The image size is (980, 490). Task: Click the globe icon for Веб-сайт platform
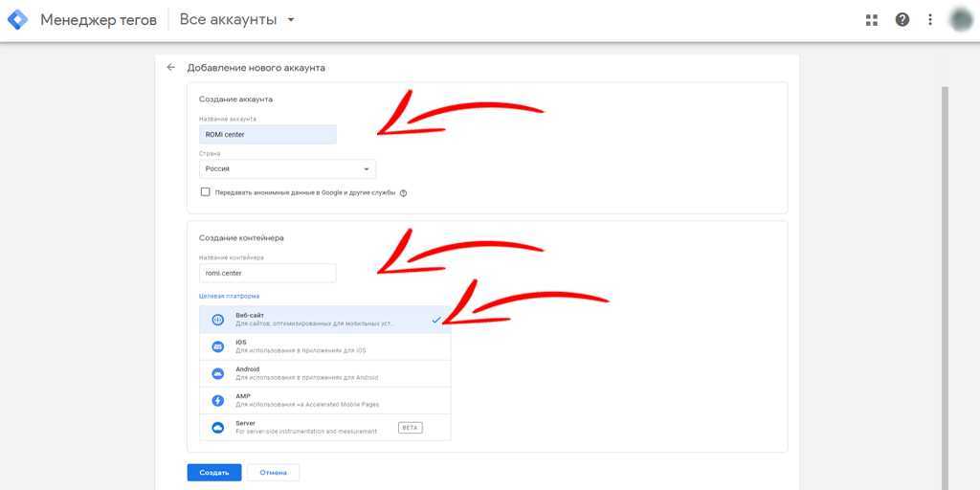[217, 320]
